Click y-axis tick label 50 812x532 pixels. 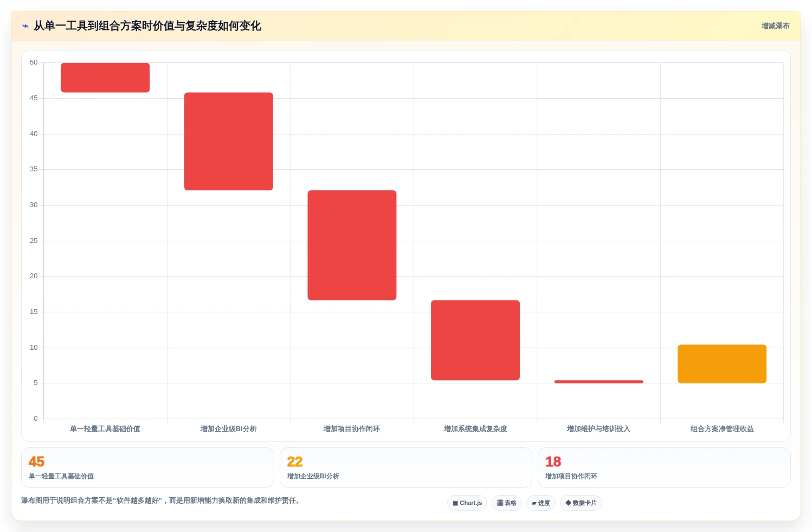34,62
